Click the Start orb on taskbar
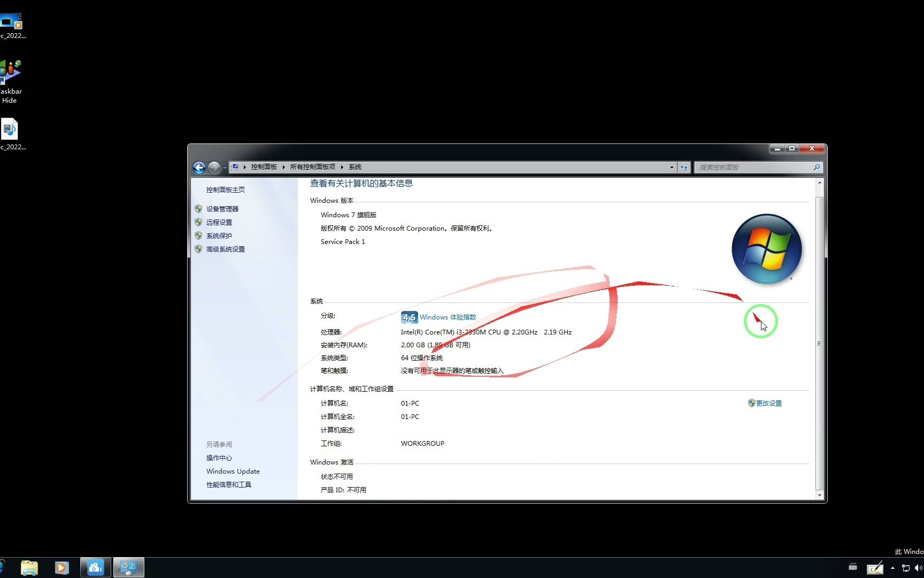 click(2, 567)
